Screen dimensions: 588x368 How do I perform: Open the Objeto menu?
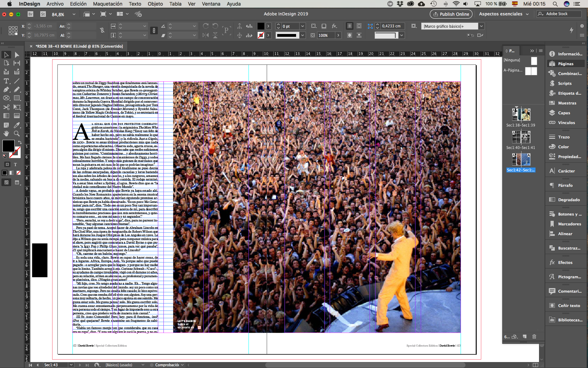[155, 4]
